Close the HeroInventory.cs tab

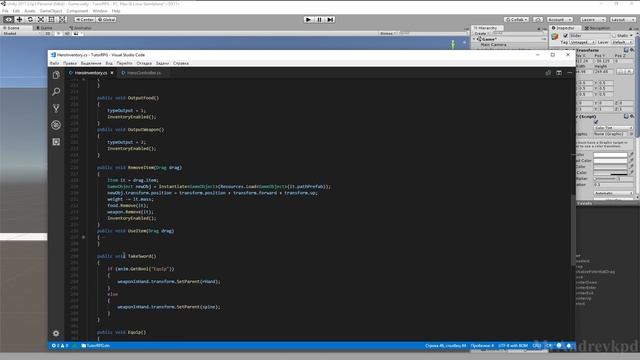click(112, 73)
